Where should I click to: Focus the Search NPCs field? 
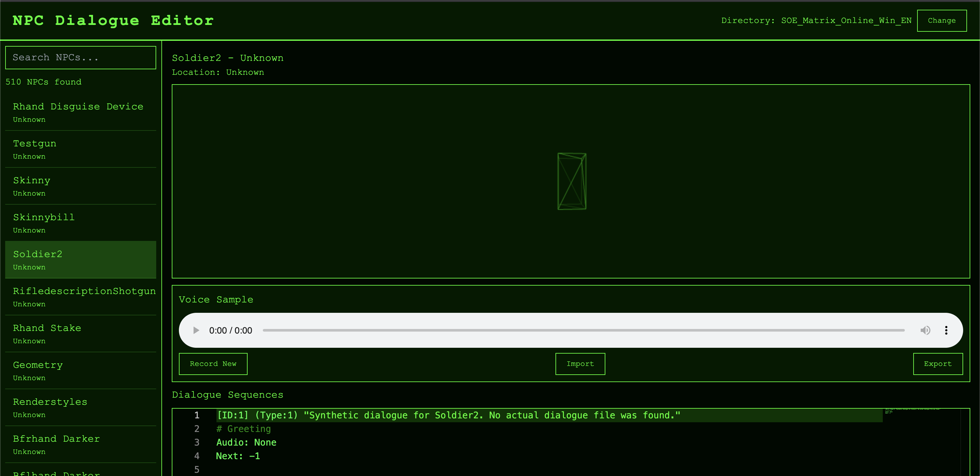pyautogui.click(x=81, y=57)
